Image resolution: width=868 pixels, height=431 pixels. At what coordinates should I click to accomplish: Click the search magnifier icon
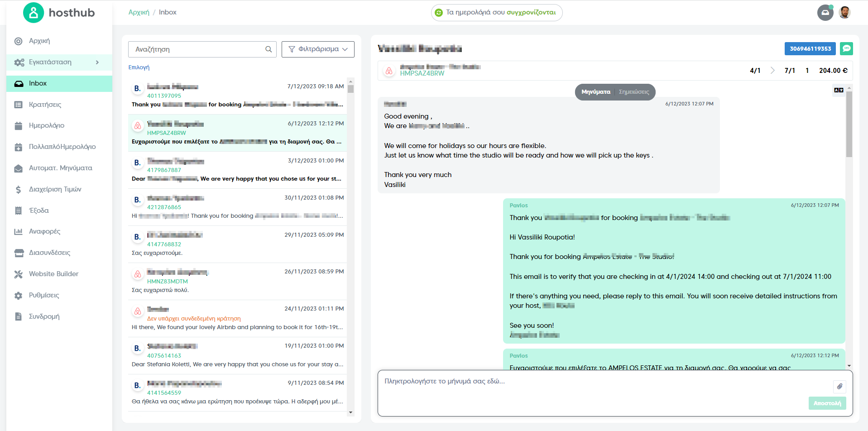click(269, 49)
